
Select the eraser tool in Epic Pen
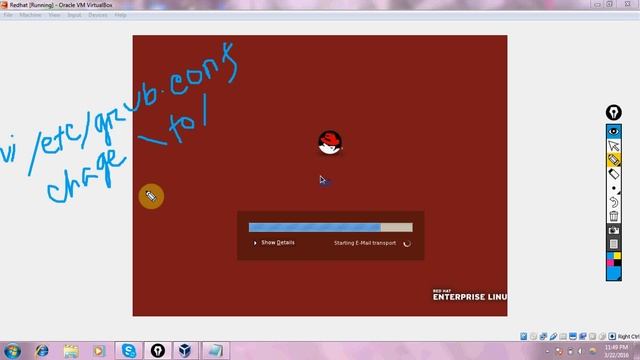[x=613, y=174]
